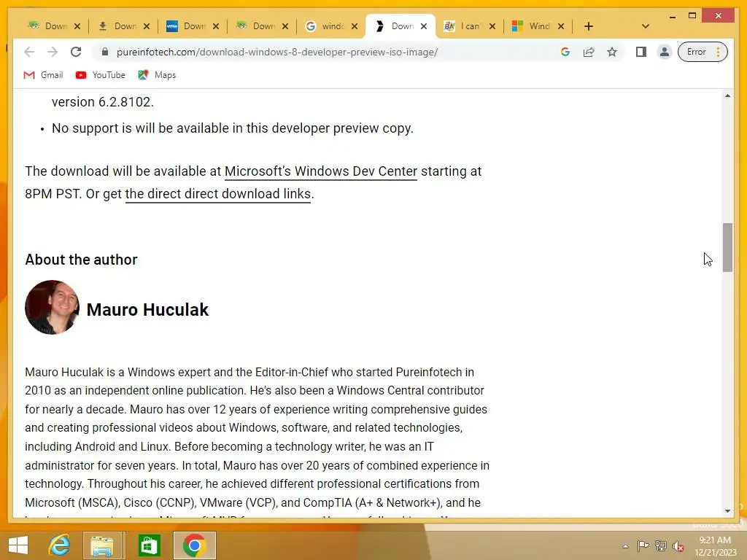The image size is (747, 560).
Task: Switch to the Microsoft Wind tab
Action: tap(532, 26)
